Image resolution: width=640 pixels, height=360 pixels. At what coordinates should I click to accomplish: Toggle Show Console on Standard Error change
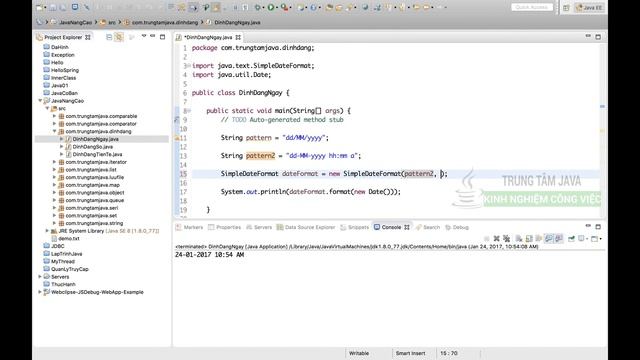[559, 238]
